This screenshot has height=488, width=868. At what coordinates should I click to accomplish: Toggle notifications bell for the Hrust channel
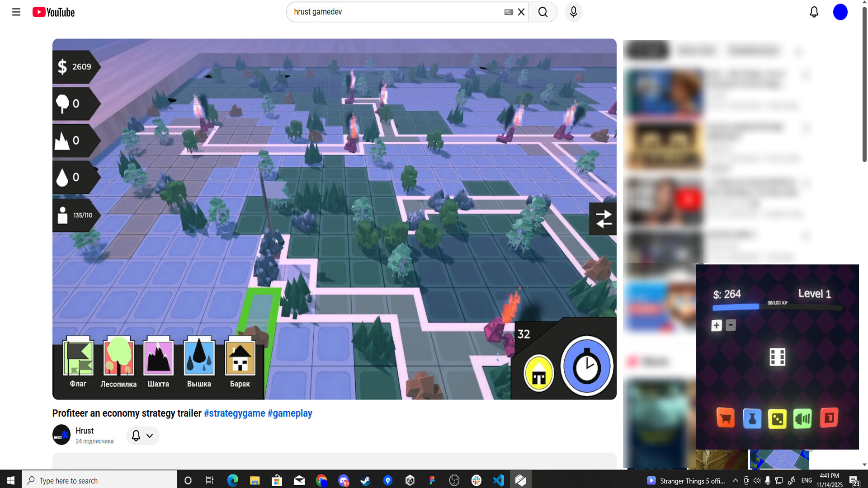[135, 435]
